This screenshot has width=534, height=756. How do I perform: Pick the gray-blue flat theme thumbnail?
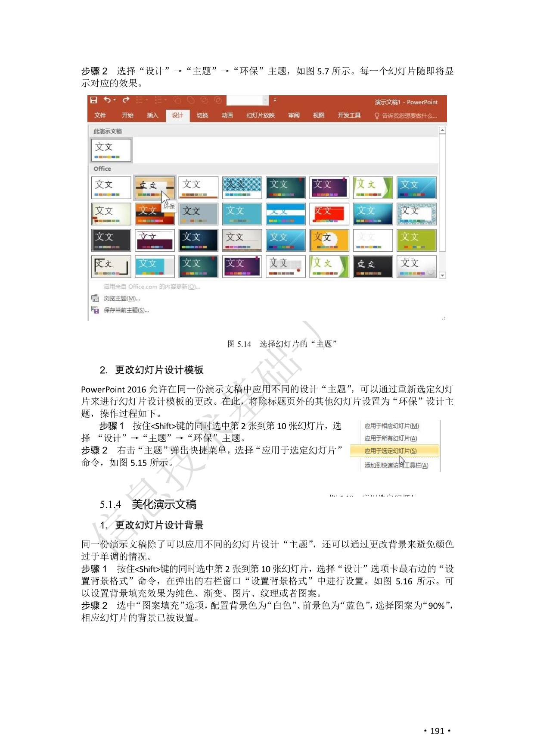(199, 214)
